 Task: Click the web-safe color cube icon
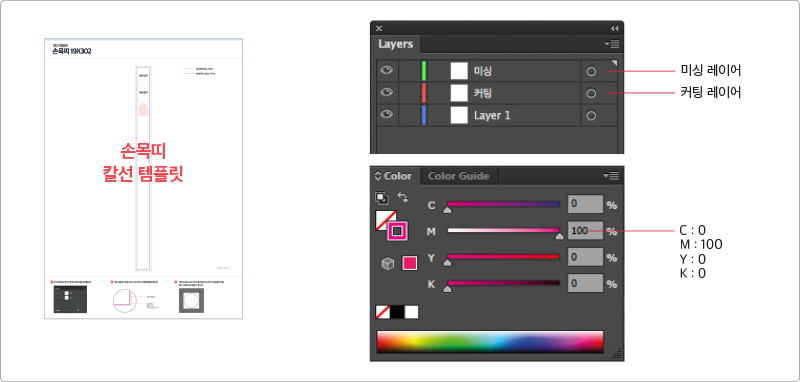point(388,263)
